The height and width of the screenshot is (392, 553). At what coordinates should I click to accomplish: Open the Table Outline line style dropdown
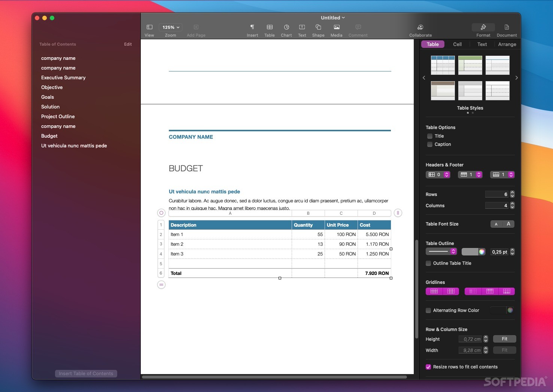coord(441,251)
